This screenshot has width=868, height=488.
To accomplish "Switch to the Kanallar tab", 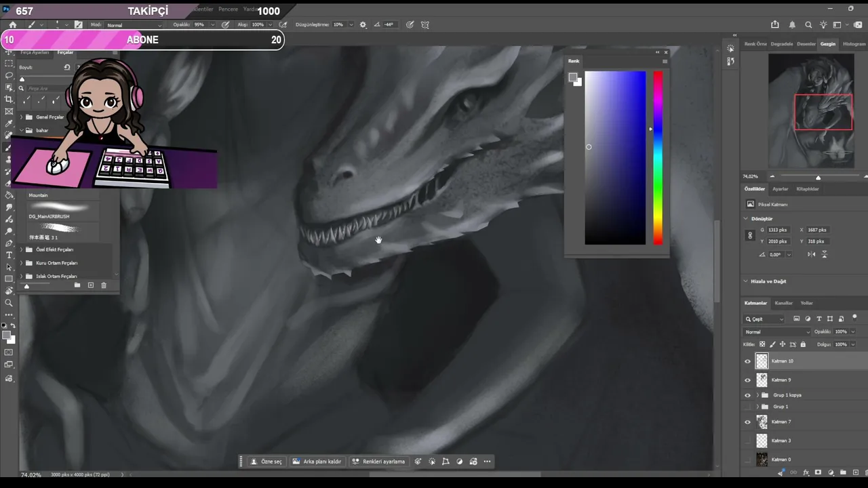I will pos(784,303).
